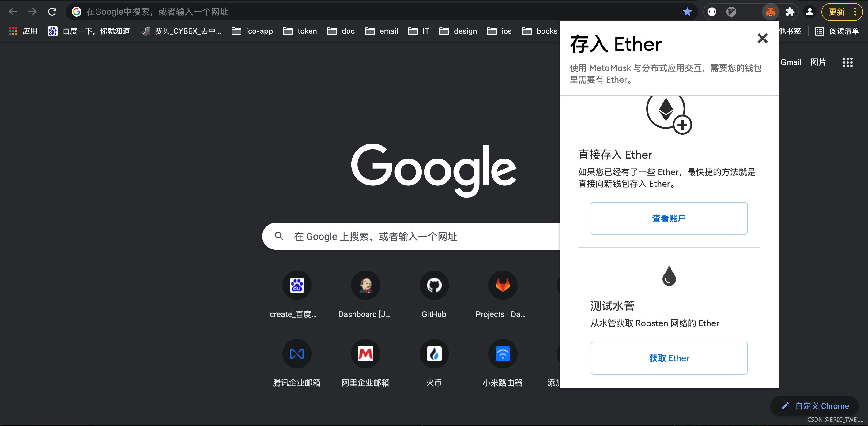Open the 图片 images link
Viewport: 868px width, 426px height.
[x=818, y=62]
